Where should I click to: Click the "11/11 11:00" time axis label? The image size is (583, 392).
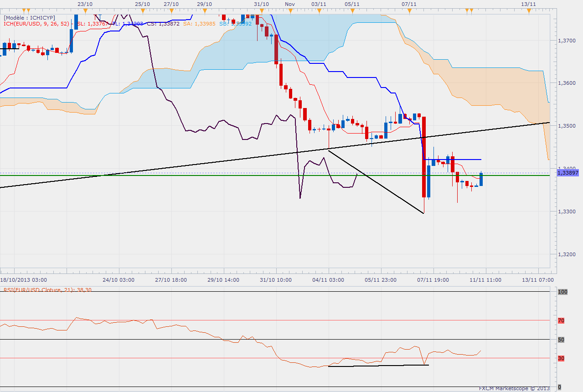486,280
